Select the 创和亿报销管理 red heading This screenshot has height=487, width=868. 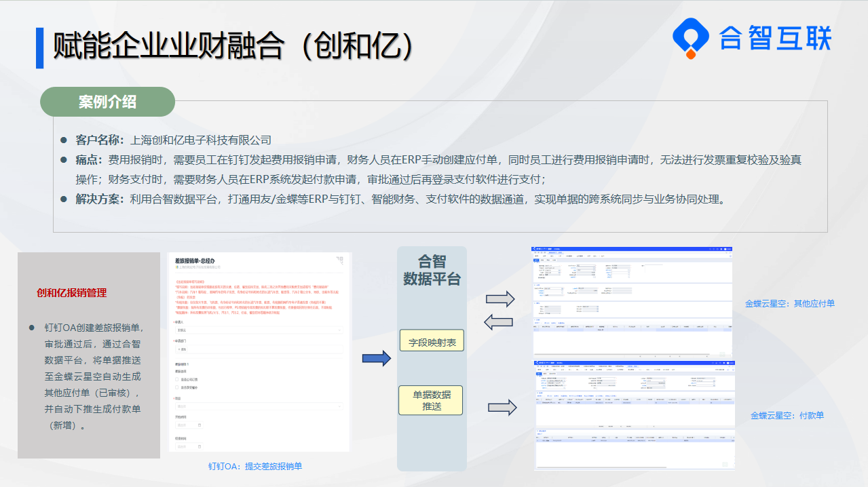72,293
